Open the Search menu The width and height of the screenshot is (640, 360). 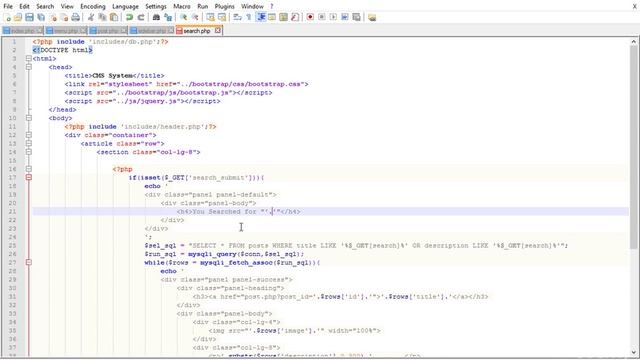click(x=45, y=6)
